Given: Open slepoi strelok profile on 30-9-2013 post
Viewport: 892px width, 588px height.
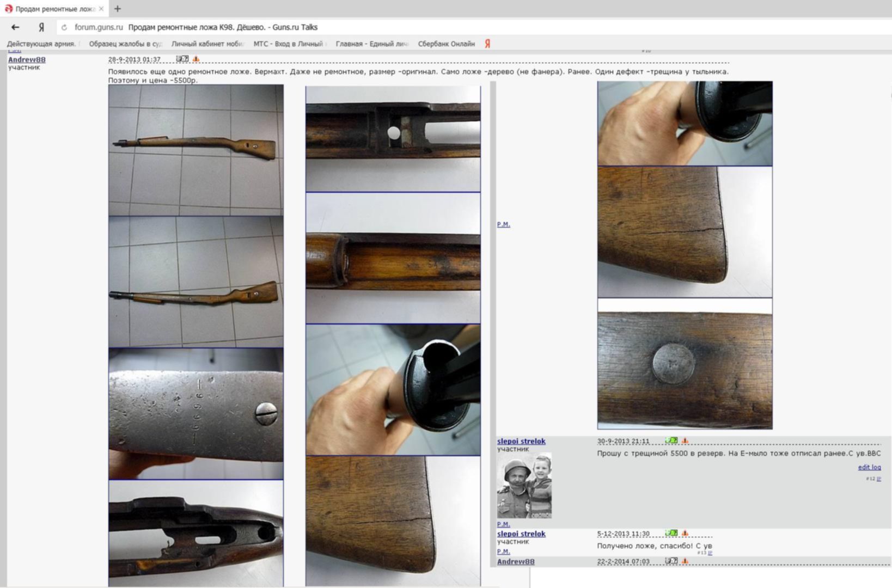Looking at the screenshot, I should click(521, 441).
